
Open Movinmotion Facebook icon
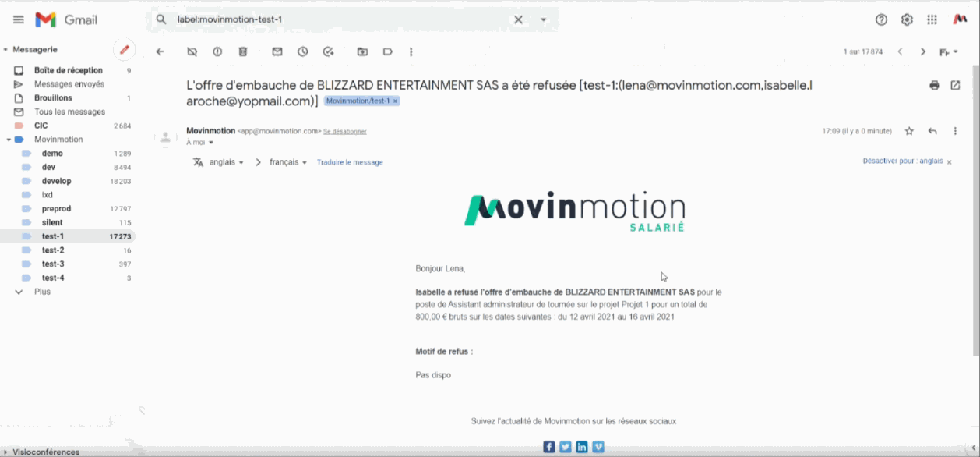549,447
